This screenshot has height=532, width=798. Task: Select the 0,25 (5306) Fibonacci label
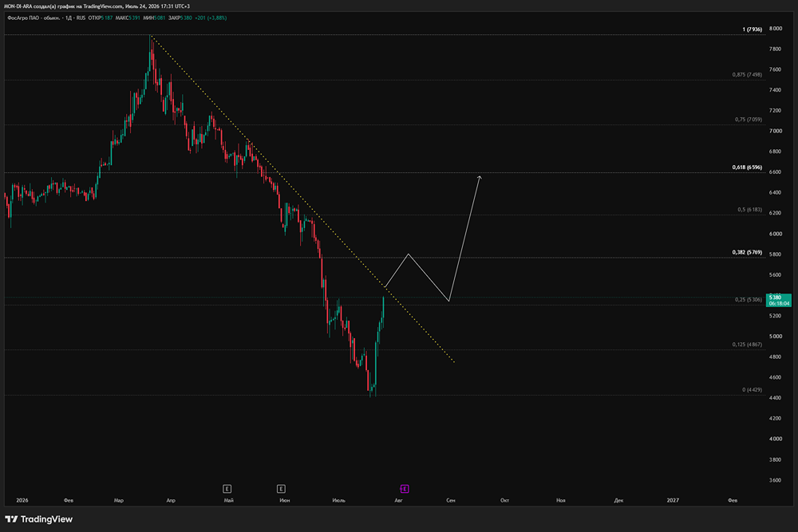pos(749,300)
